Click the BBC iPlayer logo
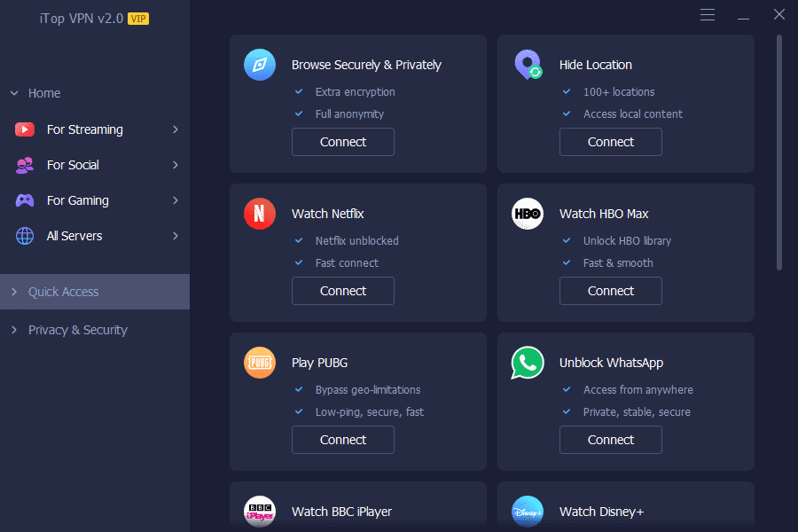This screenshot has width=798, height=532. [259, 512]
